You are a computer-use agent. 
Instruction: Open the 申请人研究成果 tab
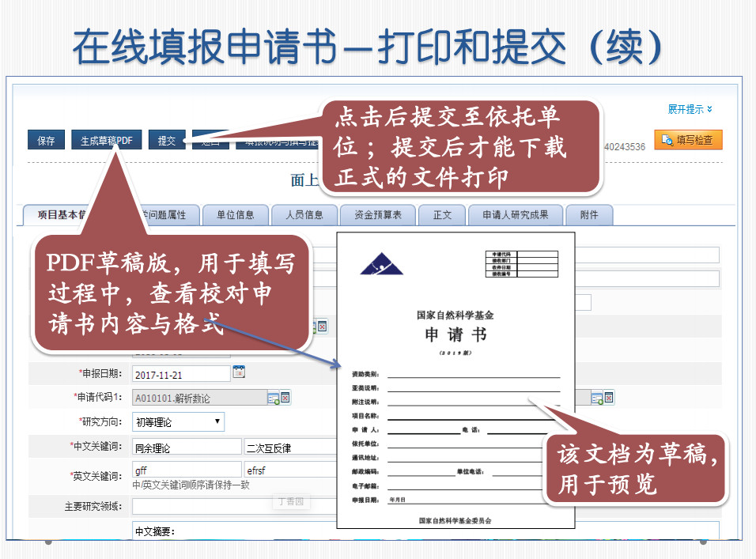[516, 215]
